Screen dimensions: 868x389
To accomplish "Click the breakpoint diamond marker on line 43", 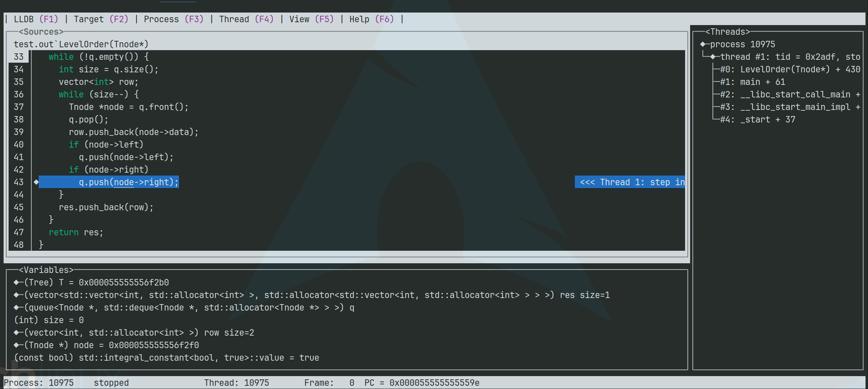I will pos(36,182).
